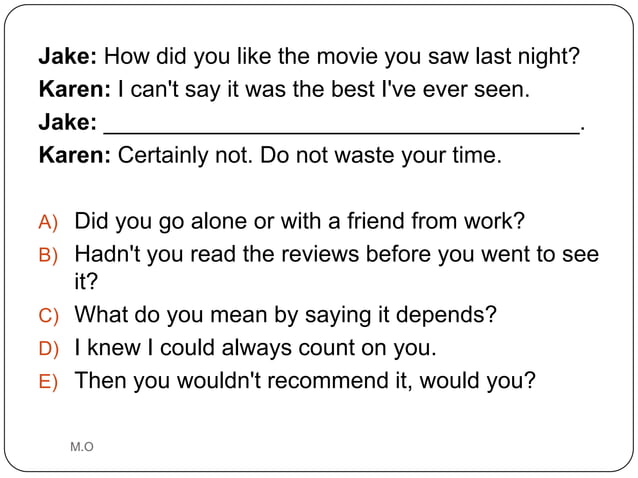The width and height of the screenshot is (638, 478).
Task: Click 'What do you mean' answer text
Action: [x=285, y=315]
